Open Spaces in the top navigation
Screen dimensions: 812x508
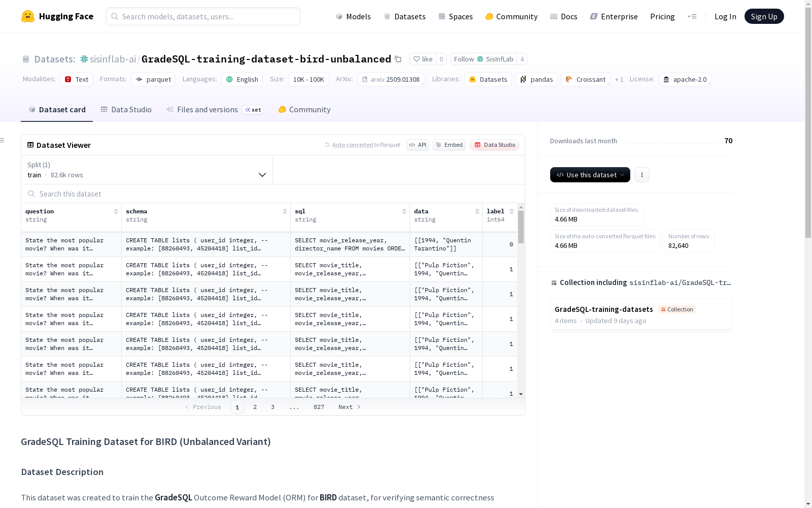(456, 16)
